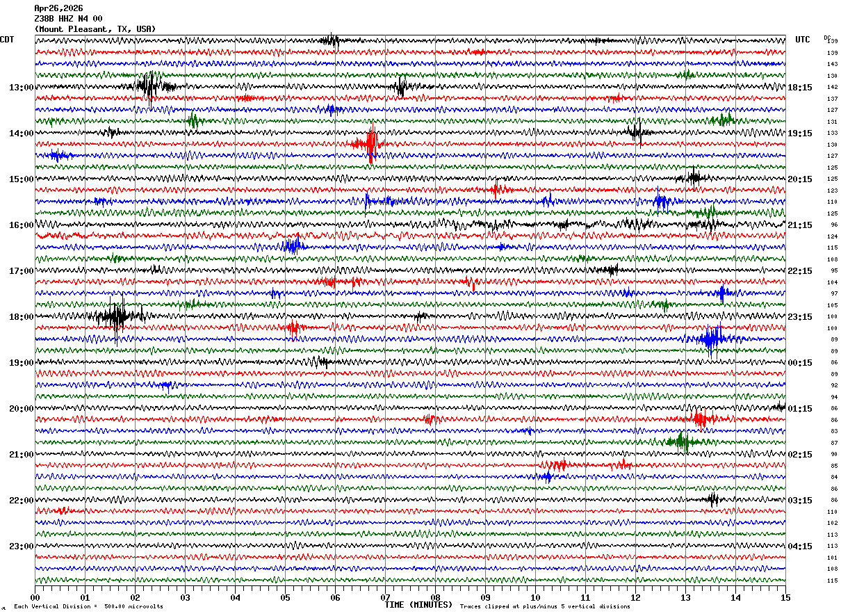
Task: Click the minute axis tick label 04
Action: tap(235, 597)
